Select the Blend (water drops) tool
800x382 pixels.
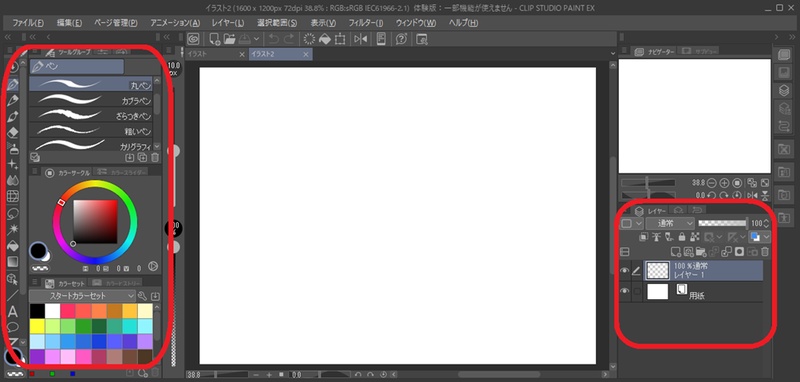point(13,180)
